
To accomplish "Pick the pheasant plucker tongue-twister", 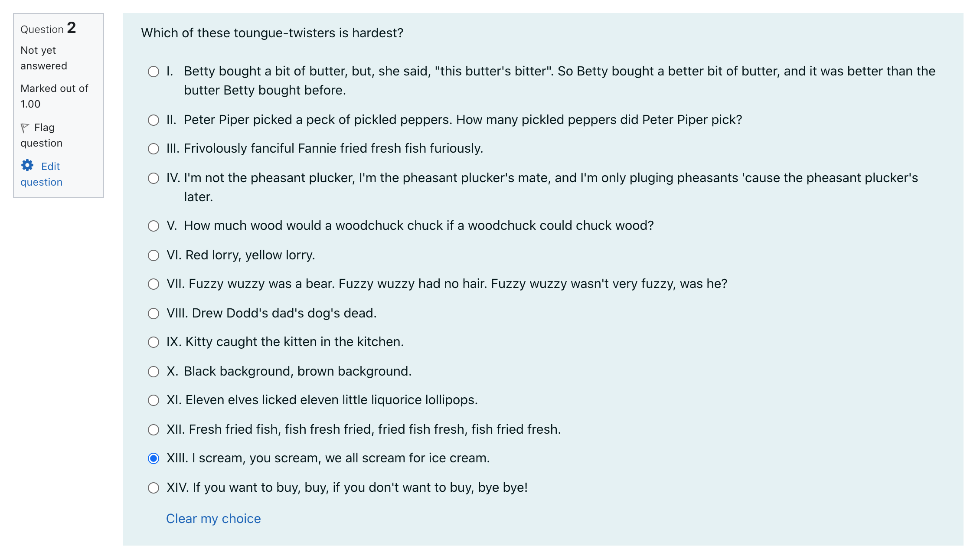I will (154, 178).
